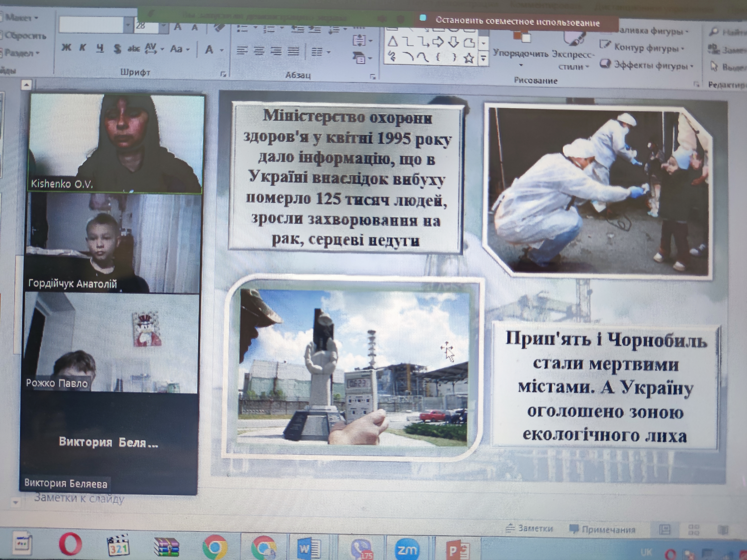Image resolution: width=747 pixels, height=560 pixels.
Task: Click the strikethrough abc icon
Action: [134, 49]
